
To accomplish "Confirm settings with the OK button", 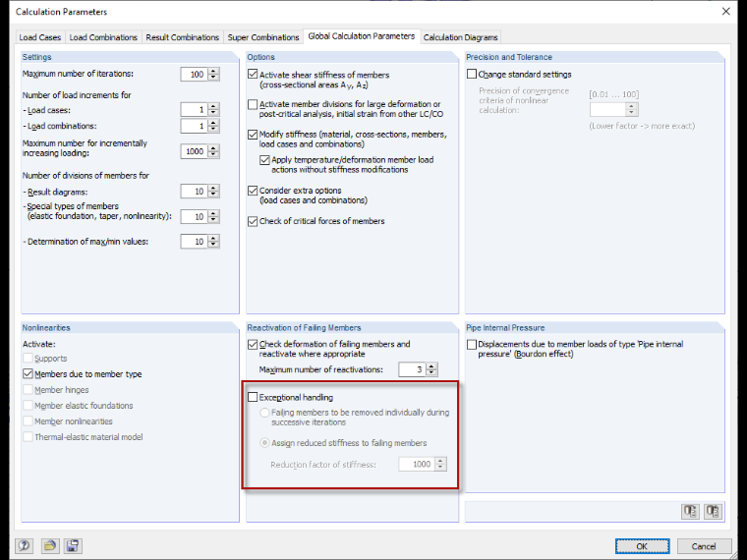I will coord(642,546).
